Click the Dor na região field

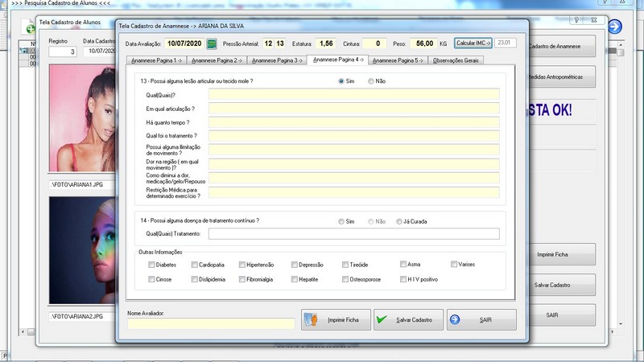point(354,164)
